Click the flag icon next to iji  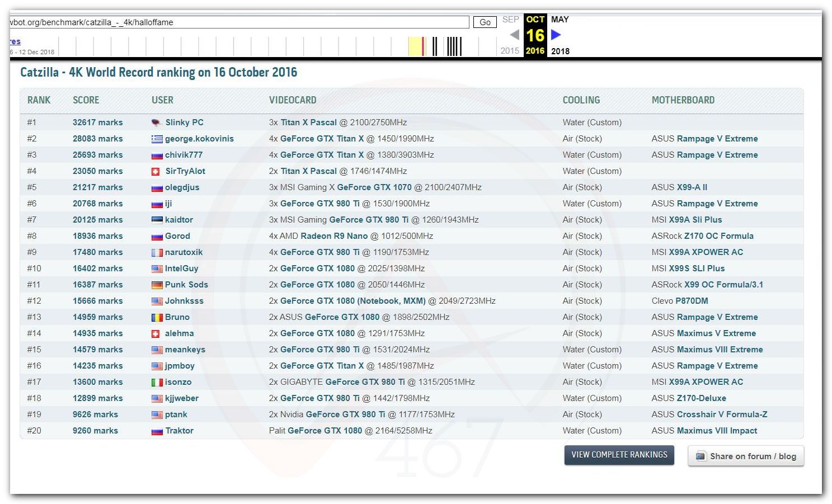pyautogui.click(x=157, y=204)
